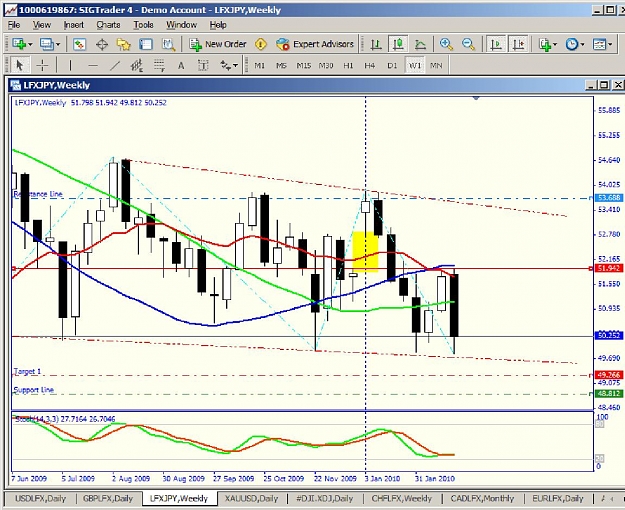
Task: Click the New Order button
Action: (218, 44)
